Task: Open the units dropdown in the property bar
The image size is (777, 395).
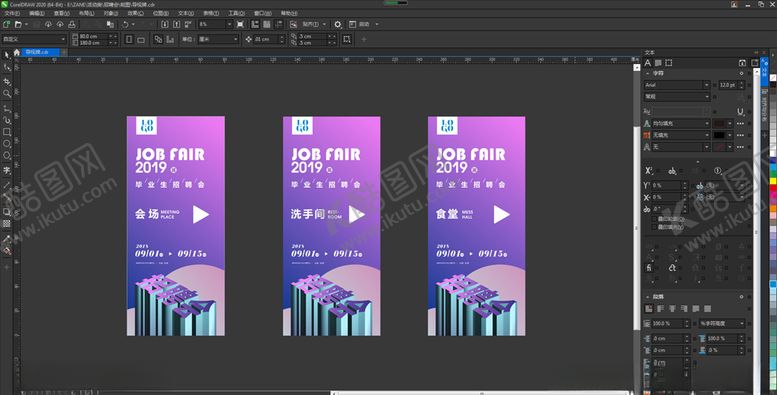Action: click(x=218, y=39)
